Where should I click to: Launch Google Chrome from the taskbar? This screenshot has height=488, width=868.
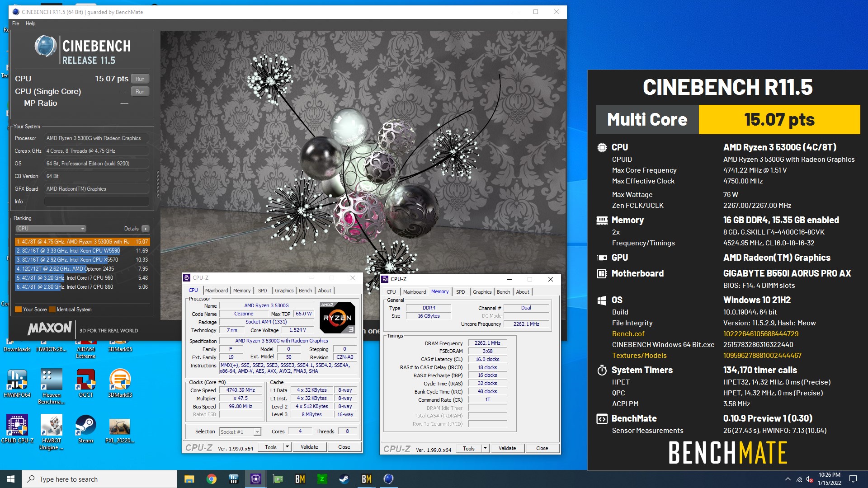pyautogui.click(x=211, y=479)
